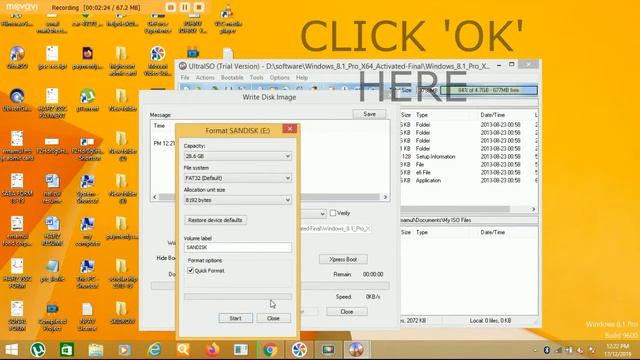Viewport: 640px width, 360px height.
Task: Select the Movavi Video Suite desktop shortcut
Action: click(158, 61)
